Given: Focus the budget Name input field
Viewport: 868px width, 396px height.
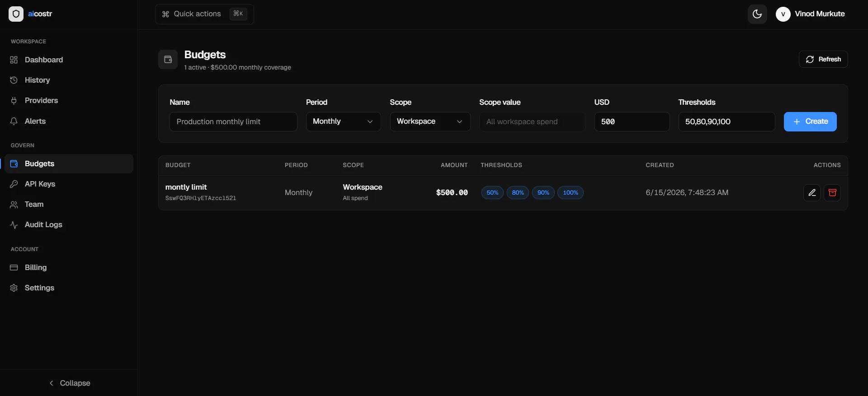Looking at the screenshot, I should tap(233, 121).
